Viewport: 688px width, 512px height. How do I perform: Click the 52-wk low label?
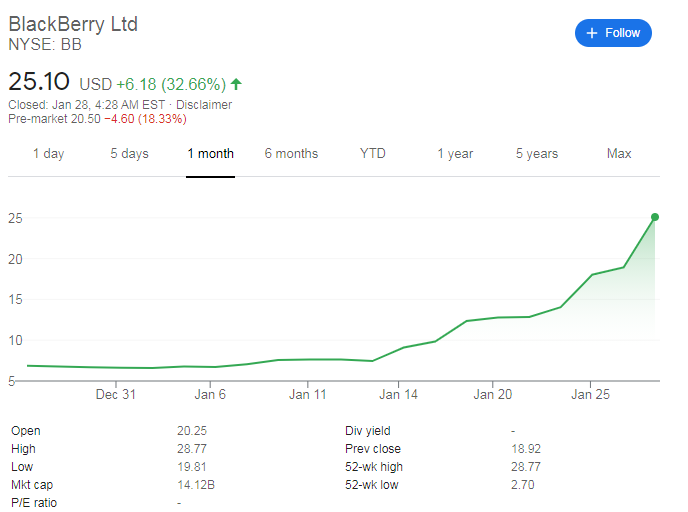click(372, 485)
